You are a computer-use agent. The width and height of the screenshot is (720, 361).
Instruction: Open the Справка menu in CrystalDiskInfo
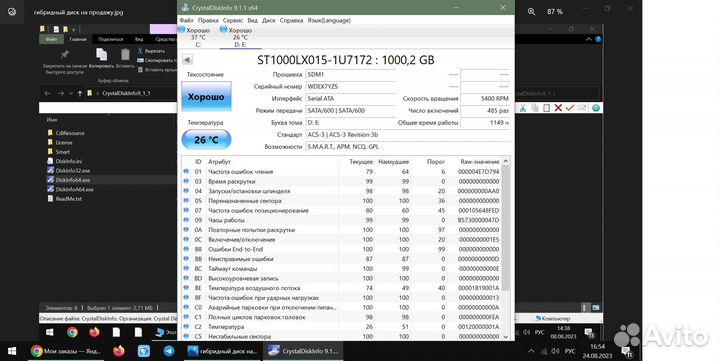pyautogui.click(x=291, y=20)
